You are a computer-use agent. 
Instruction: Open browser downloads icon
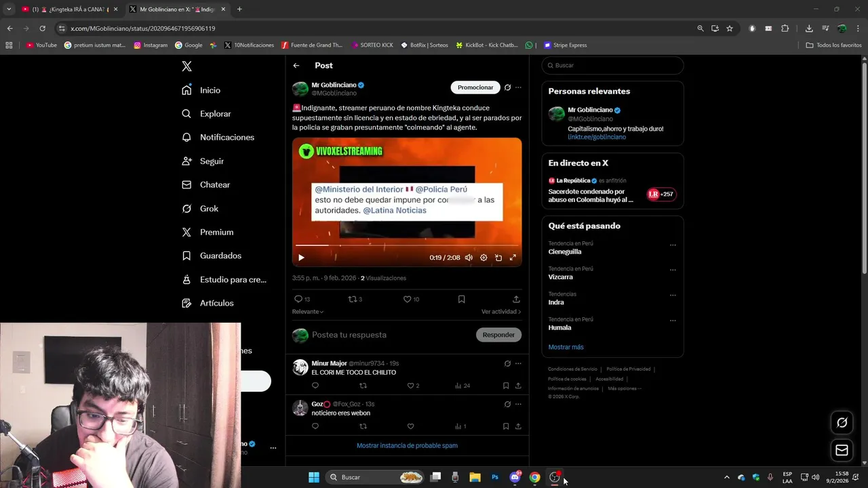(809, 28)
